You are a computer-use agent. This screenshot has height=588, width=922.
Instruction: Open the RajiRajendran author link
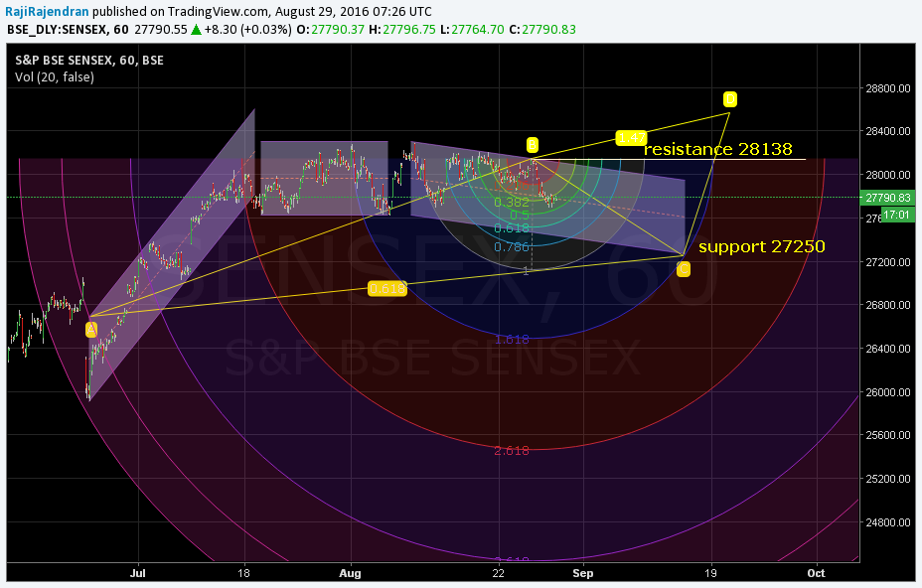tap(47, 11)
